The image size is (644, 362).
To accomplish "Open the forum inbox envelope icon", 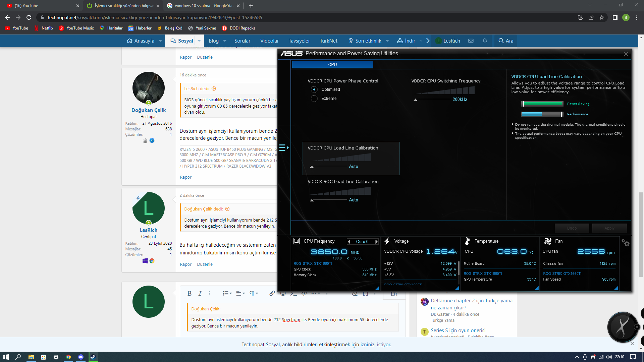I will 471,41.
